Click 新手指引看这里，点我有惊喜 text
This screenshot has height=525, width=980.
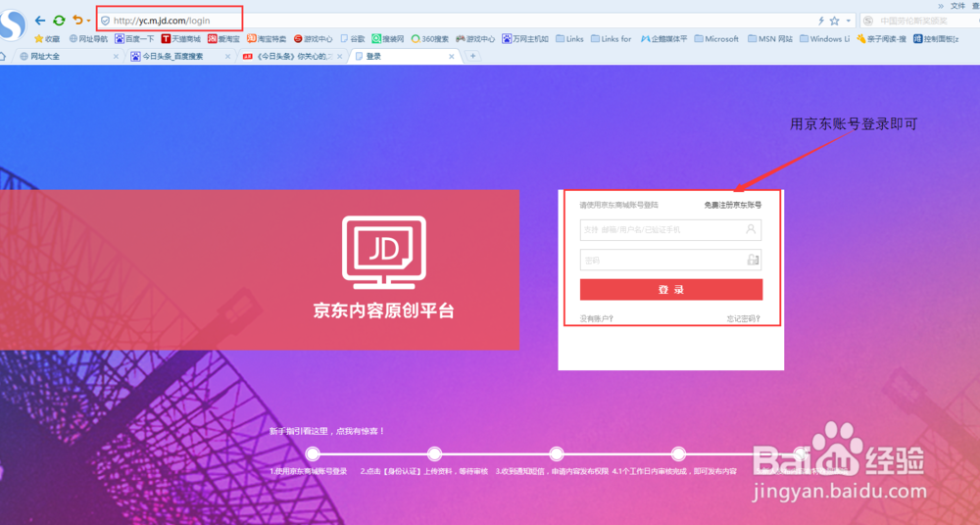tap(327, 431)
